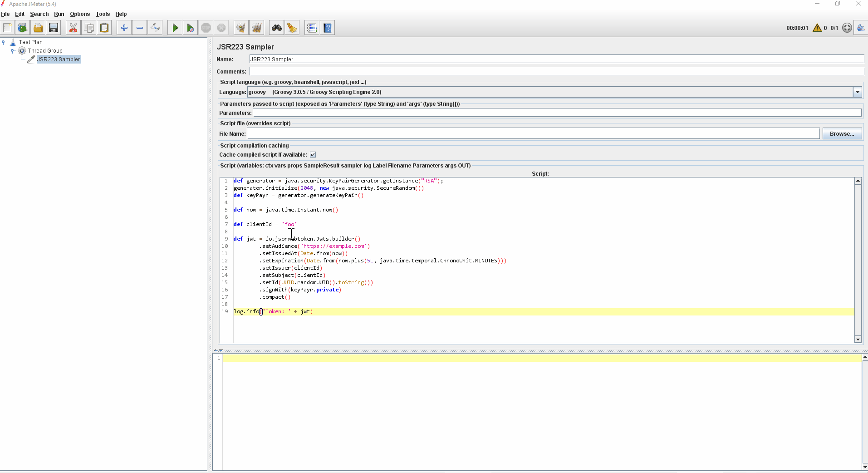Open the Language dropdown for script language
868x473 pixels.
coord(857,92)
